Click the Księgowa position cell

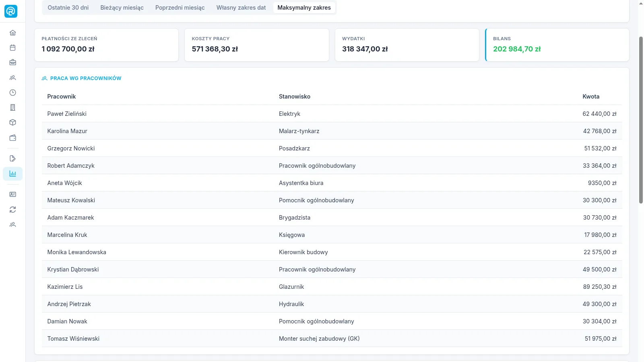click(292, 235)
